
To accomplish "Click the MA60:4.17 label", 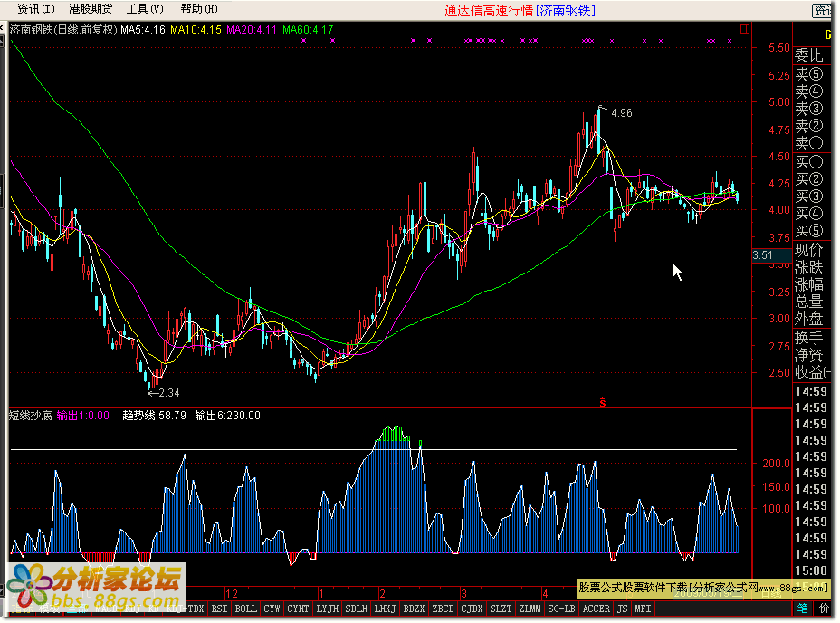I will coord(308,30).
